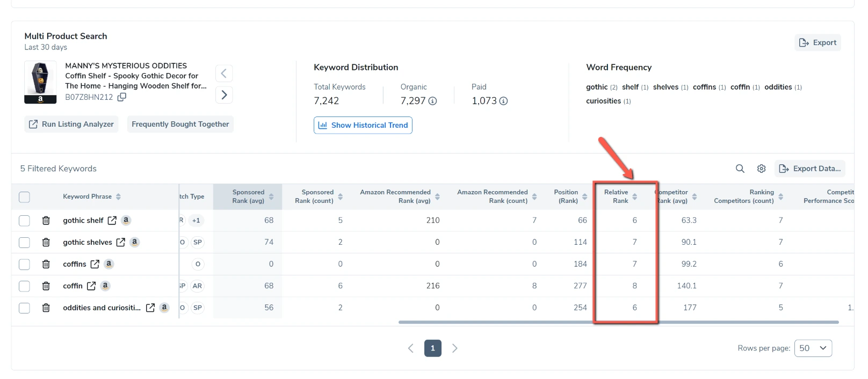
Task: Open gothic shelves keyword in external link
Action: 121,242
